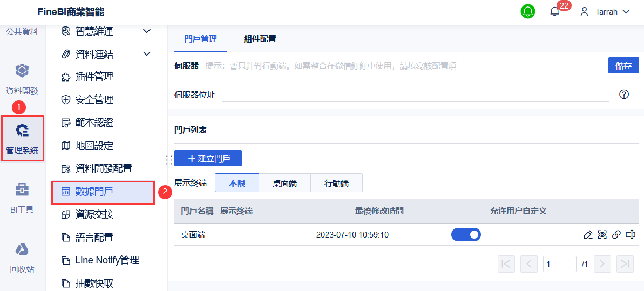Expand the 資料連結 menu chevron
The width and height of the screenshot is (644, 291).
pos(147,54)
